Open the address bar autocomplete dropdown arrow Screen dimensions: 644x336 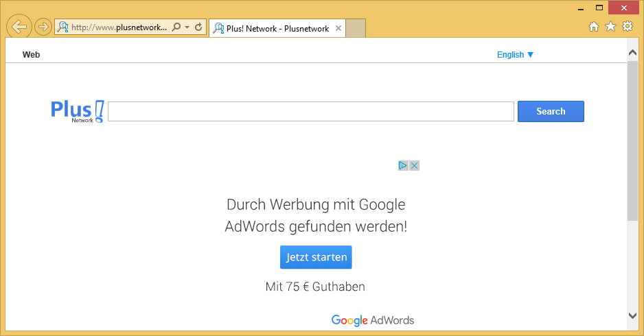[187, 27]
